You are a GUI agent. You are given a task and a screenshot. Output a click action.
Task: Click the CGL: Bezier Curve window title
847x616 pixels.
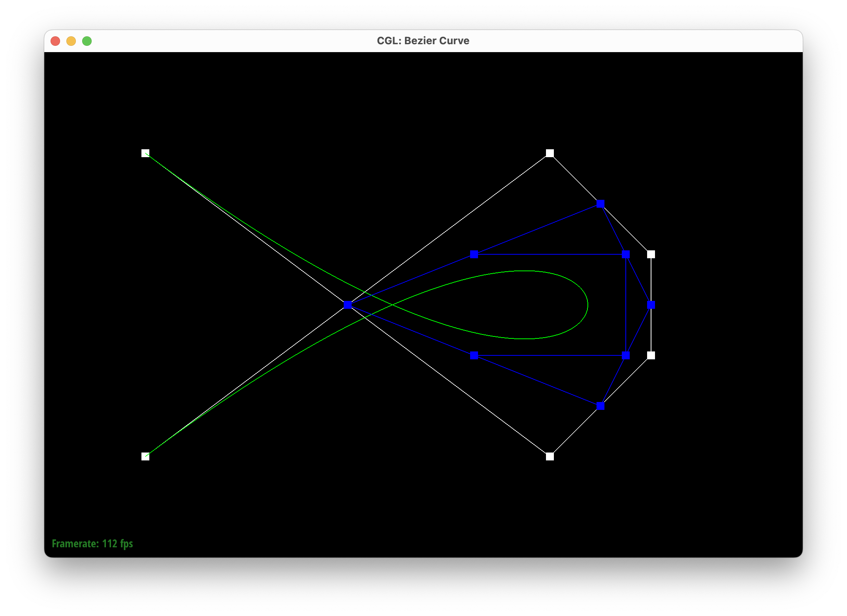click(x=423, y=41)
